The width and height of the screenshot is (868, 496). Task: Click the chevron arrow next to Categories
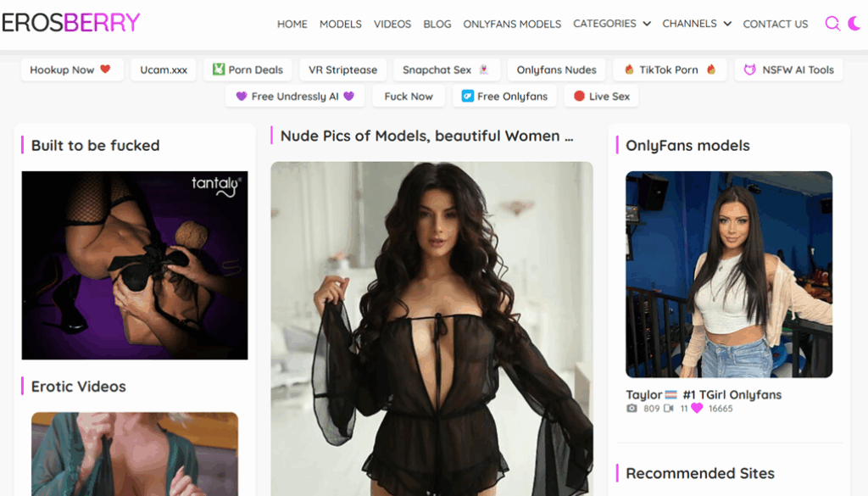coord(647,25)
